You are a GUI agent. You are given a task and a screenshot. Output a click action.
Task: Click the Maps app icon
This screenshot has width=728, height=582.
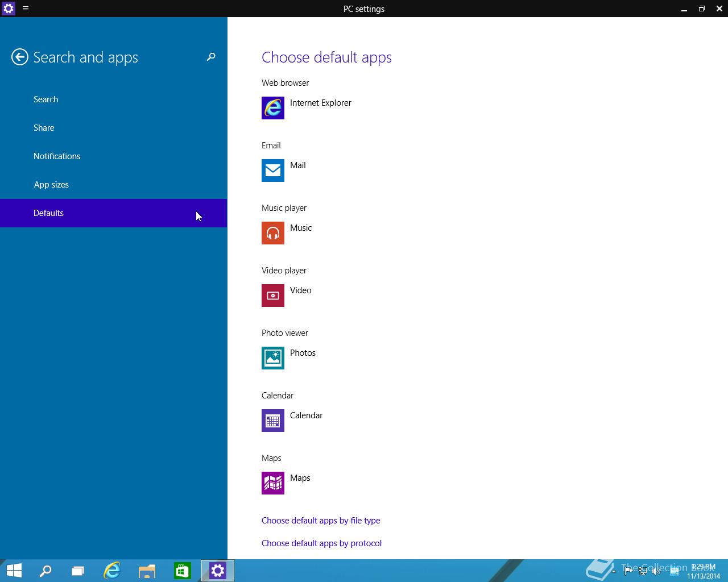click(x=273, y=483)
